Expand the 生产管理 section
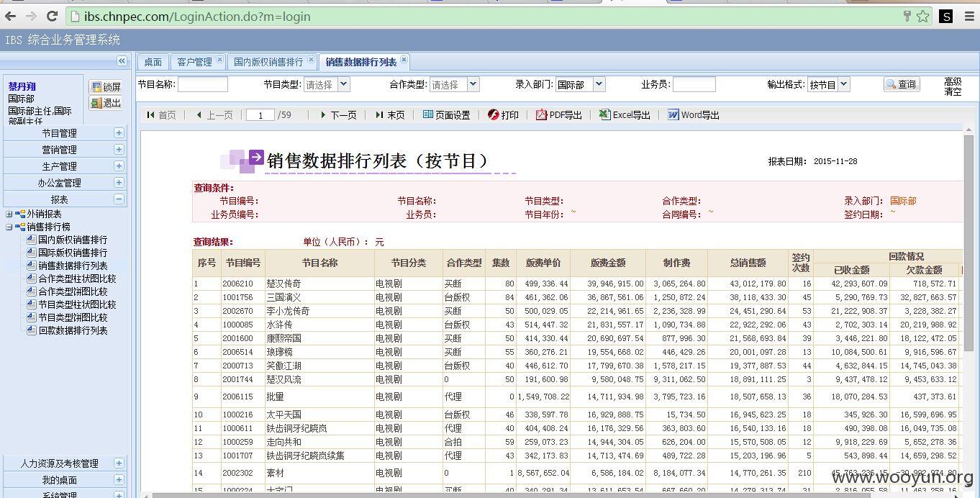The image size is (980, 498). pos(119,166)
